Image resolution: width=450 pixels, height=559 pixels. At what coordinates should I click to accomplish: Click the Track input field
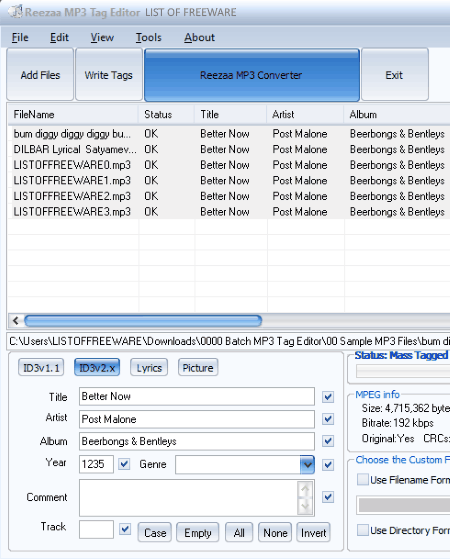[x=96, y=529]
